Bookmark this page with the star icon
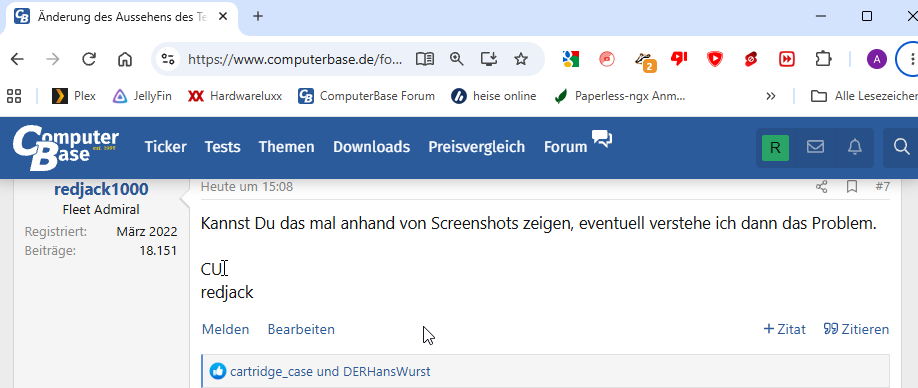Viewport: 918px width, 388px height. pyautogui.click(x=521, y=59)
